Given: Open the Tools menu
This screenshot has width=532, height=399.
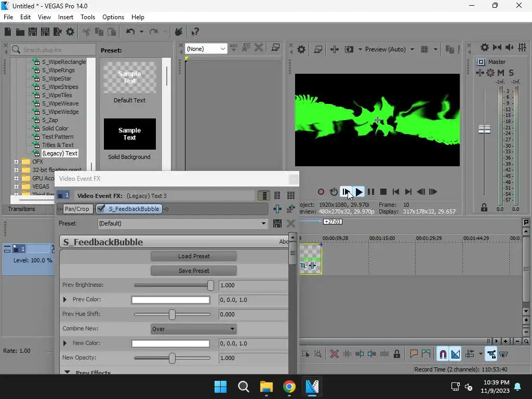Looking at the screenshot, I should (87, 17).
